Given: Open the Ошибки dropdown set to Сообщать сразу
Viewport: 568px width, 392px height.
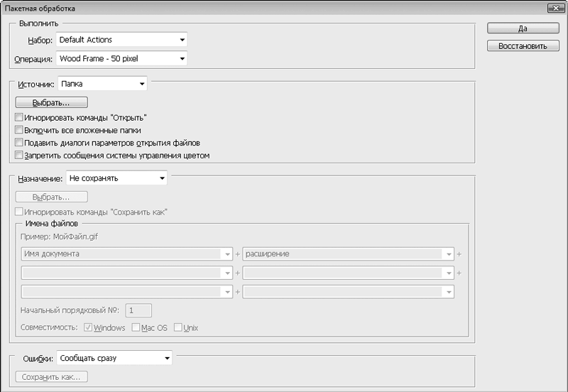Looking at the screenshot, I should [114, 358].
